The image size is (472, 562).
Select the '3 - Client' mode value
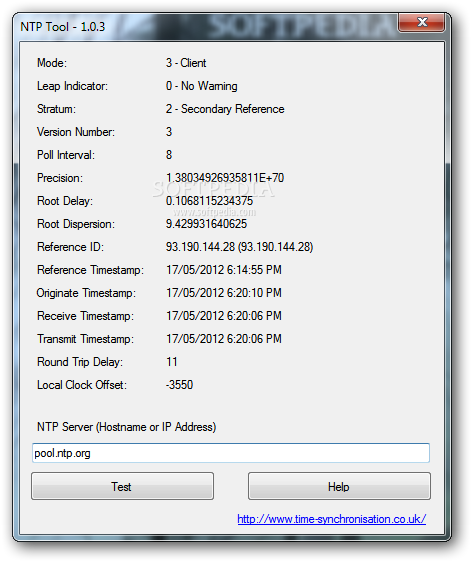point(186,63)
